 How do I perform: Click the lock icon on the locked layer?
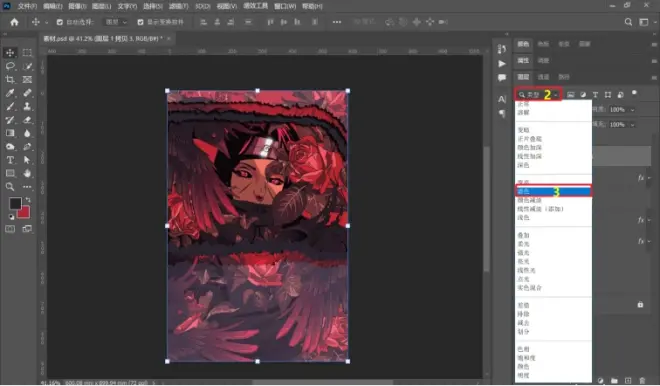pyautogui.click(x=640, y=304)
